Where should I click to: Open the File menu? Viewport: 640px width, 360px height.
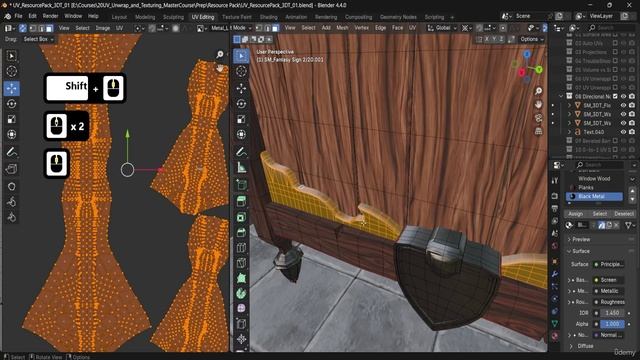click(18, 16)
